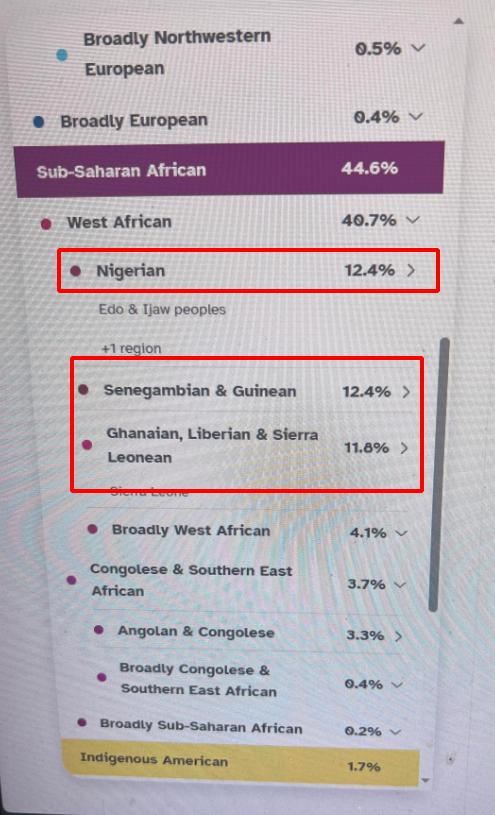The image size is (495, 815).
Task: Open Ghanaian, Liberian & Sierra Leonean arrow
Action: click(x=404, y=448)
